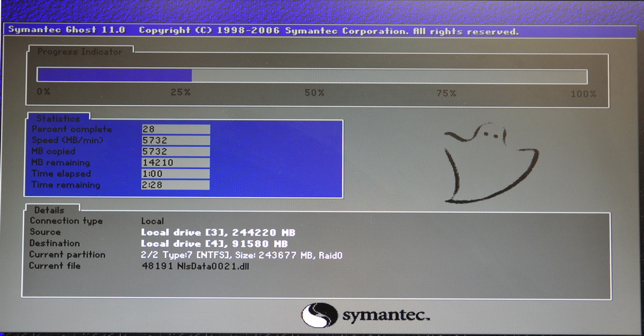644x336 pixels.
Task: Click the MB copied label
Action: click(53, 151)
